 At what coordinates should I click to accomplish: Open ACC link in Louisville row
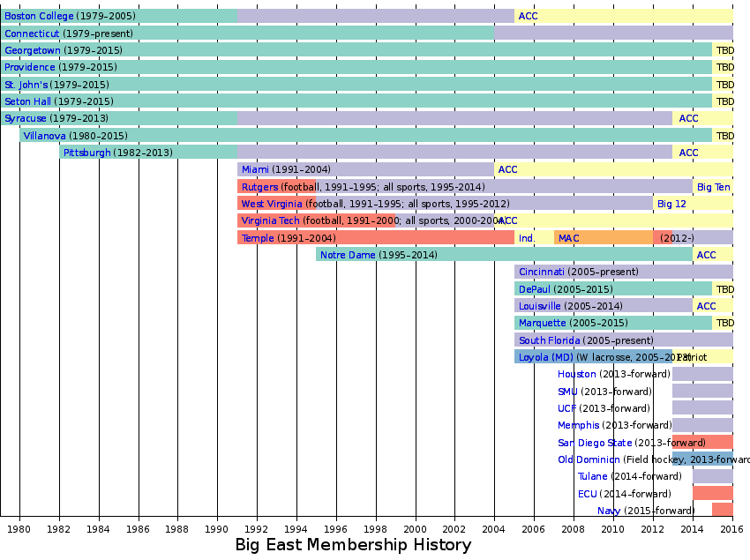point(706,306)
